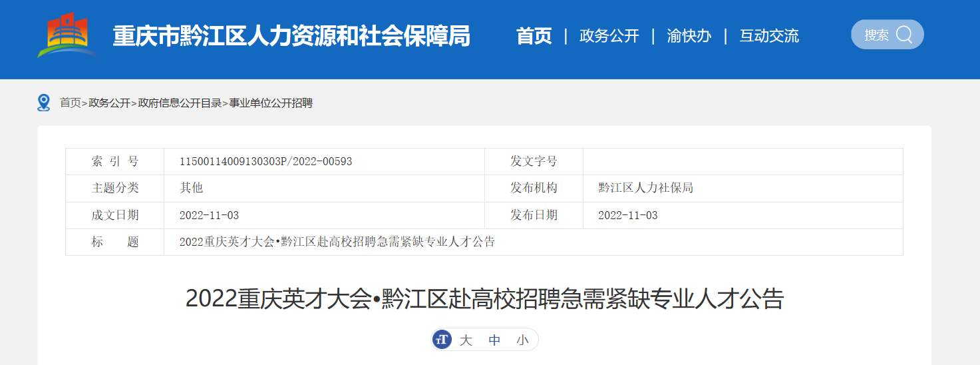Click the font size tT icon

[442, 340]
